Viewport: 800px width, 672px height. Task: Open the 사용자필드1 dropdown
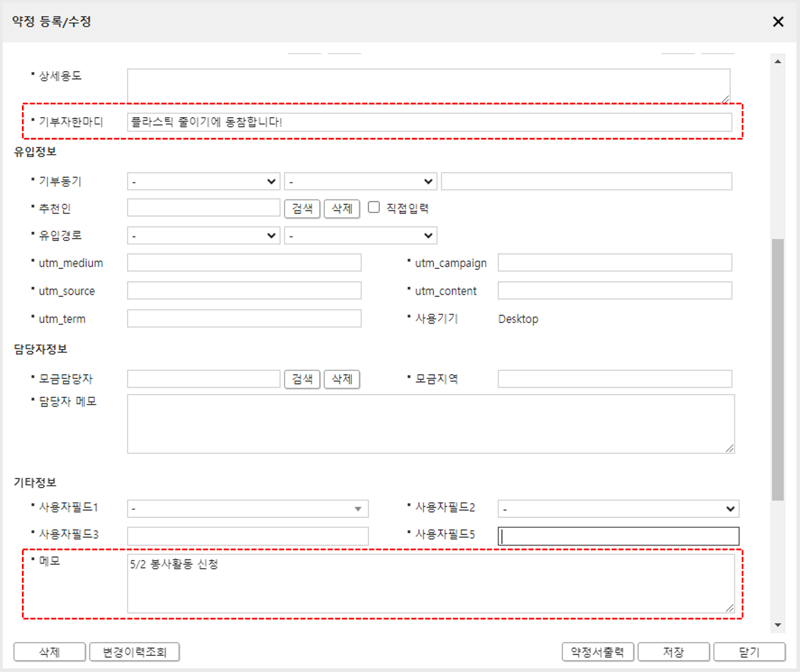click(247, 508)
